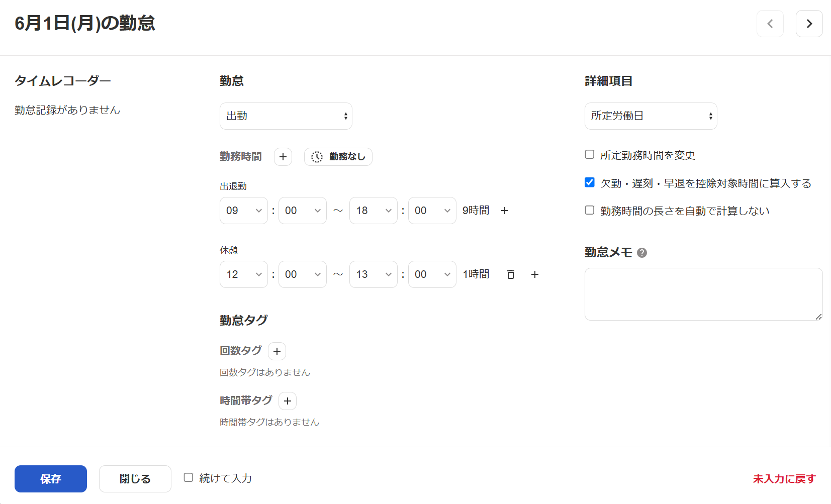The height and width of the screenshot is (504, 831).
Task: Focus the 勤怠メモ text area
Action: tap(704, 294)
